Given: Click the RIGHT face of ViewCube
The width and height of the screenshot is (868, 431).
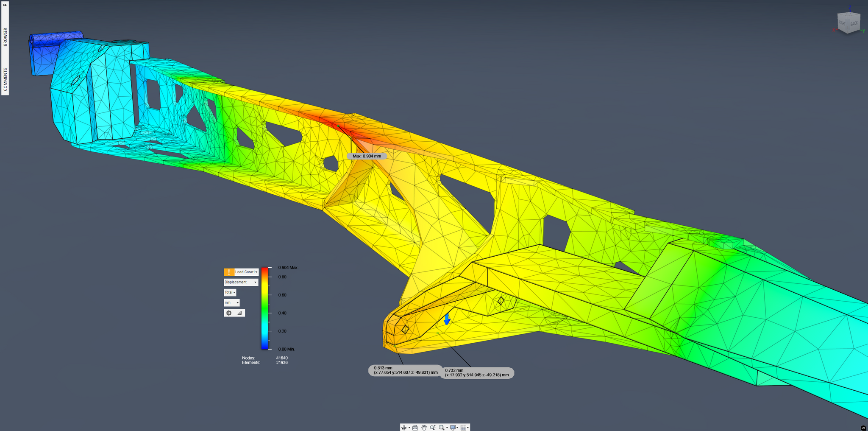Looking at the screenshot, I should click(843, 22).
